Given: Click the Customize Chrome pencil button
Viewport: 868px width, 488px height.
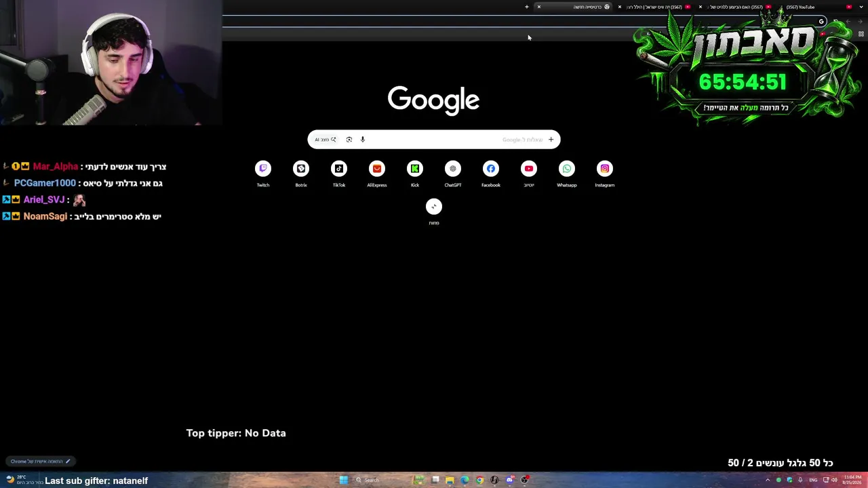Looking at the screenshot, I should point(40,462).
